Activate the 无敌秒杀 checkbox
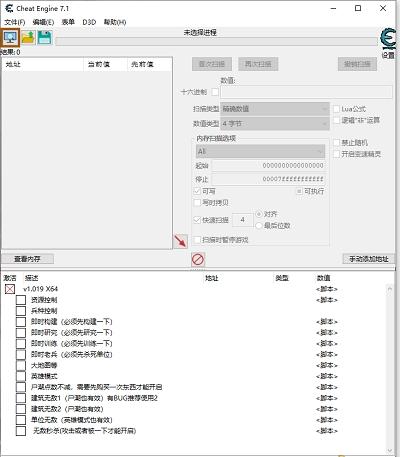The width and height of the screenshot is (400, 457). [x=21, y=431]
